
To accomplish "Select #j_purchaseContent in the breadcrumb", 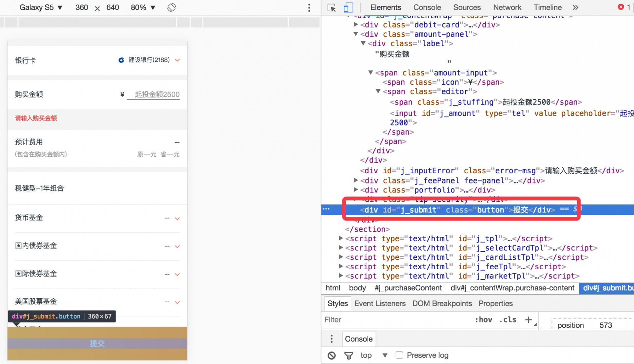I will point(408,288).
